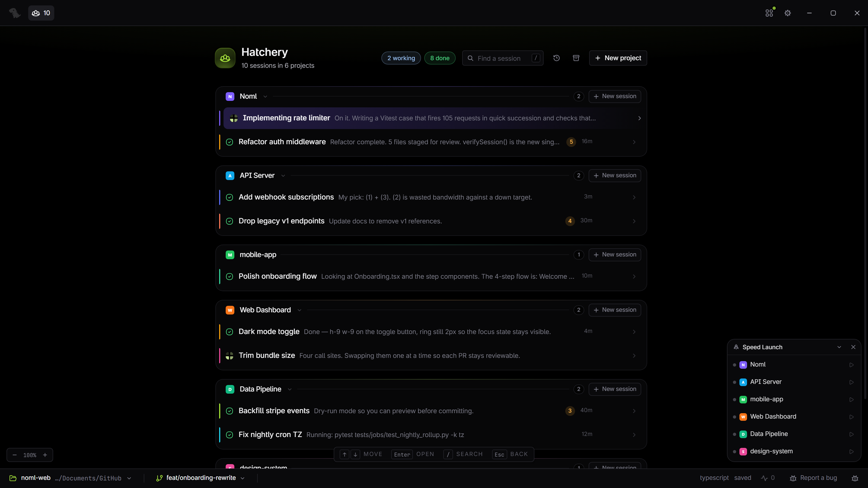
Task: Close the Speed Launch panel
Action: [x=853, y=347]
